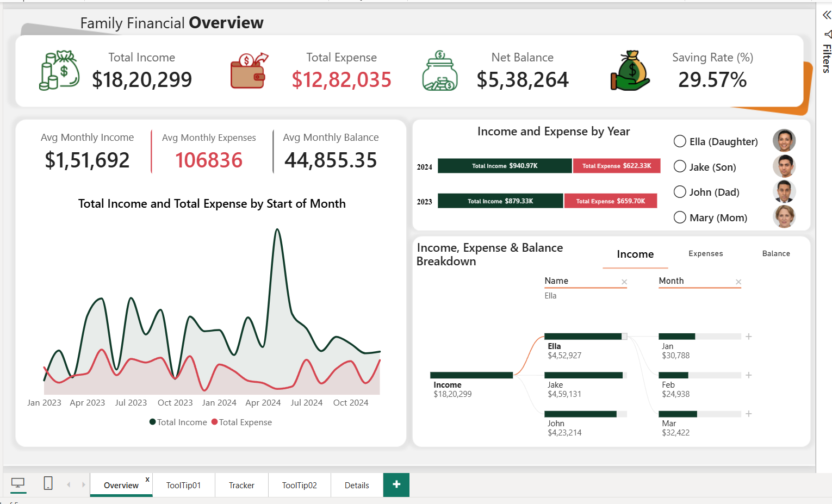The width and height of the screenshot is (832, 504).
Task: Open the Filters pane label
Action: pyautogui.click(x=827, y=58)
